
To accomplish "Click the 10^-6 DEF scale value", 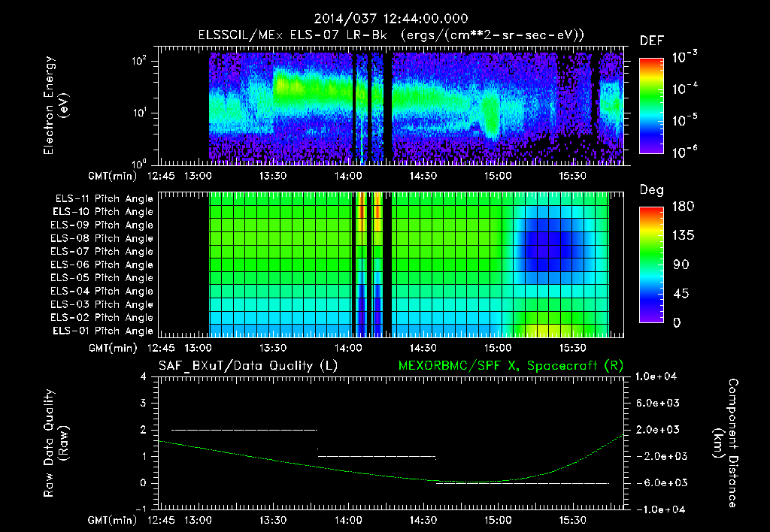I will (684, 152).
